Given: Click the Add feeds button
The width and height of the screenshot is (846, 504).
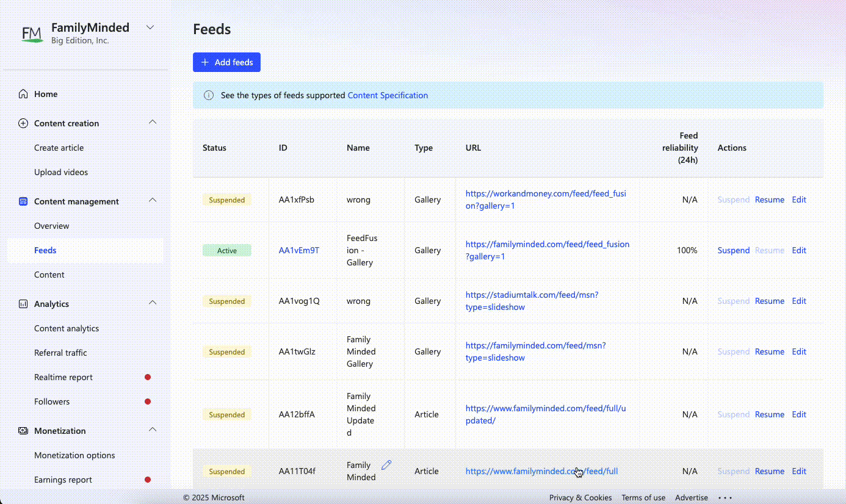Looking at the screenshot, I should 227,62.
